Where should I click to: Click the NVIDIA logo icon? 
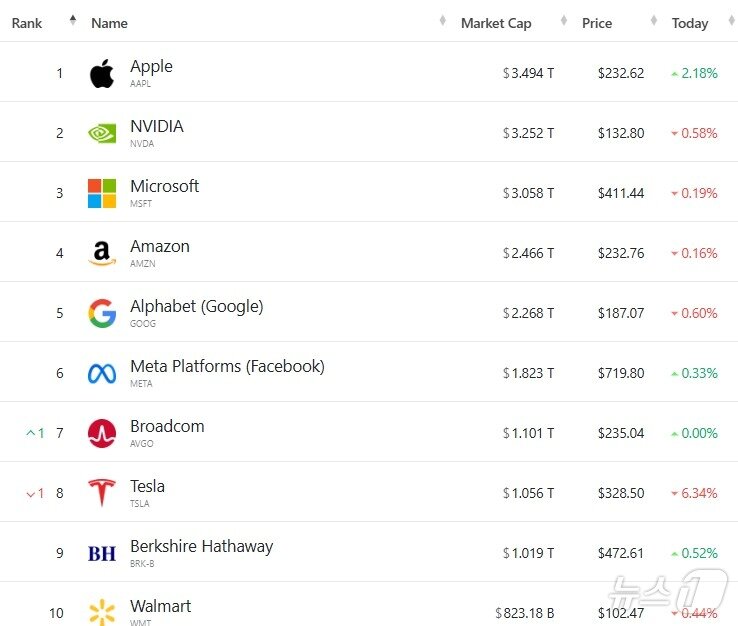click(102, 133)
